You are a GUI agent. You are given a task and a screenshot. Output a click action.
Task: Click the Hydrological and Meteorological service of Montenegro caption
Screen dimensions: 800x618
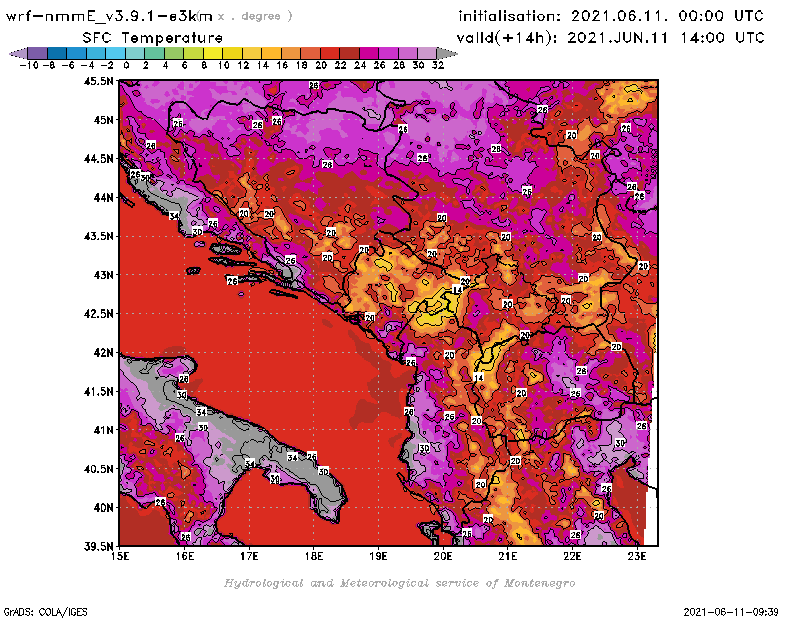(399, 583)
